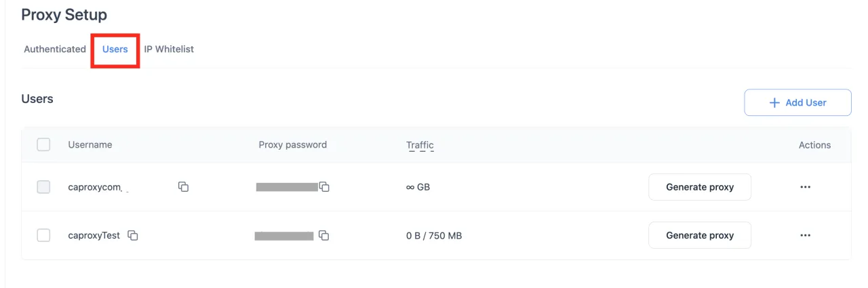
Task: Select all users with header checkbox
Action: click(x=43, y=144)
